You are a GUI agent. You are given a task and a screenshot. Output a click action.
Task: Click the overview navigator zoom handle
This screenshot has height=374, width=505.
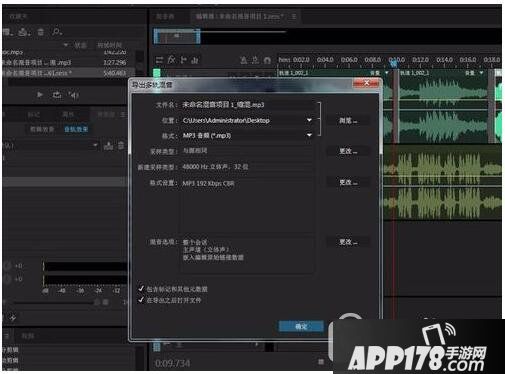[x=177, y=36]
